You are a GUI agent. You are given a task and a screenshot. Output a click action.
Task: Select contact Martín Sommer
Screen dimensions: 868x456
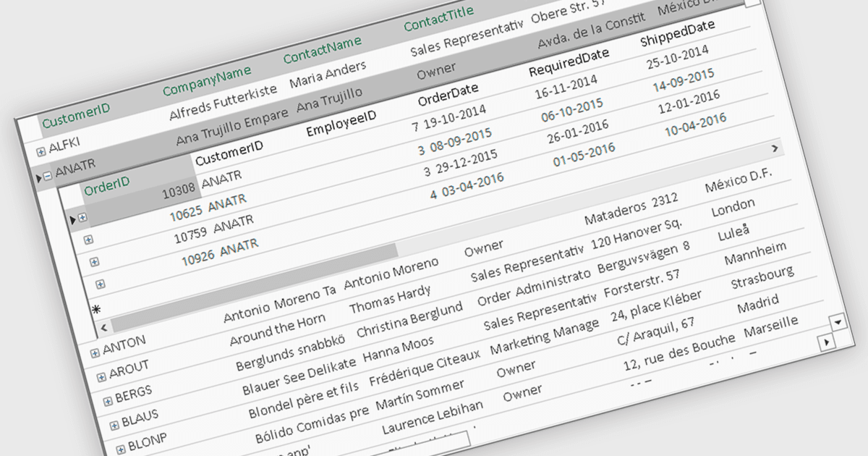point(420,394)
